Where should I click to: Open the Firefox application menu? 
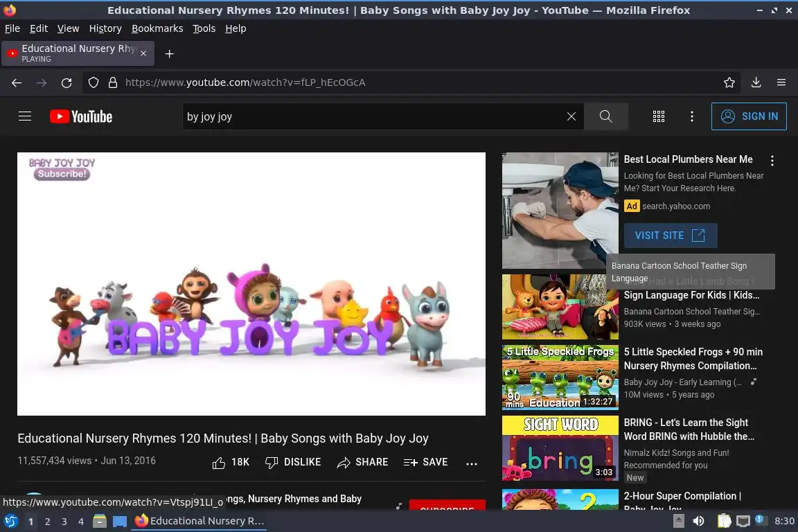point(781,82)
